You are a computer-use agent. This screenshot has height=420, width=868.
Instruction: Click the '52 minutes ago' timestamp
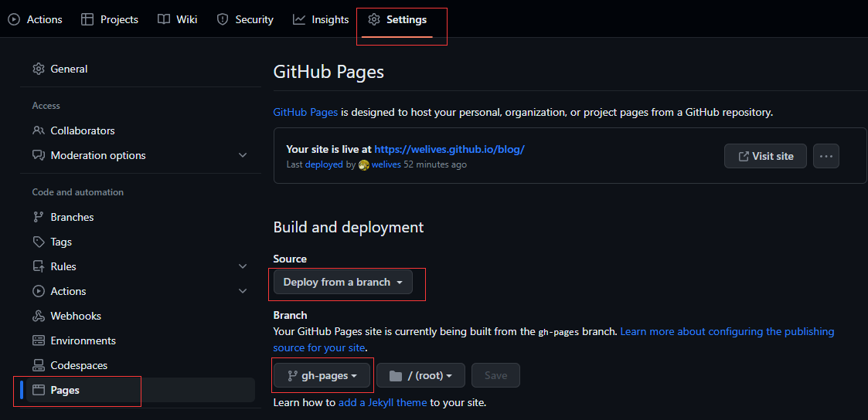(x=435, y=164)
